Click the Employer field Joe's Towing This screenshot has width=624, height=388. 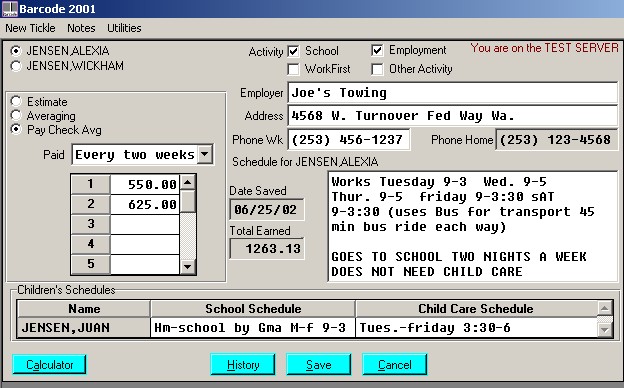pyautogui.click(x=452, y=93)
